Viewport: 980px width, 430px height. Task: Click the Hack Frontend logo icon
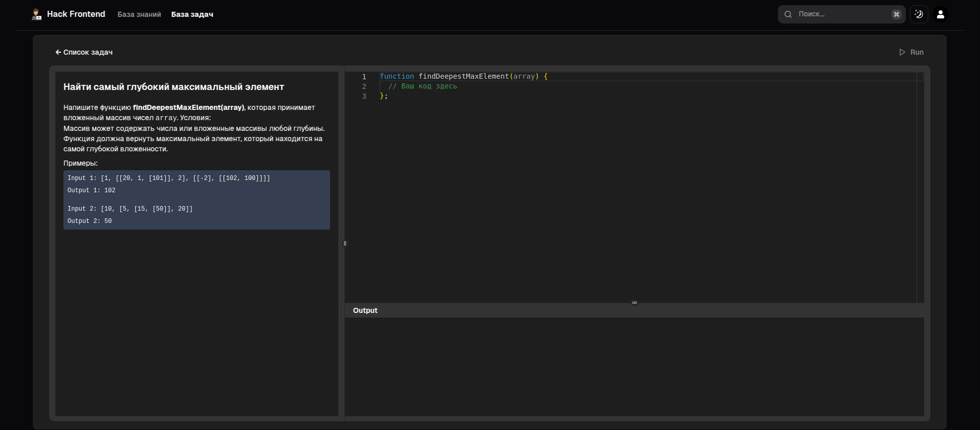[x=36, y=14]
